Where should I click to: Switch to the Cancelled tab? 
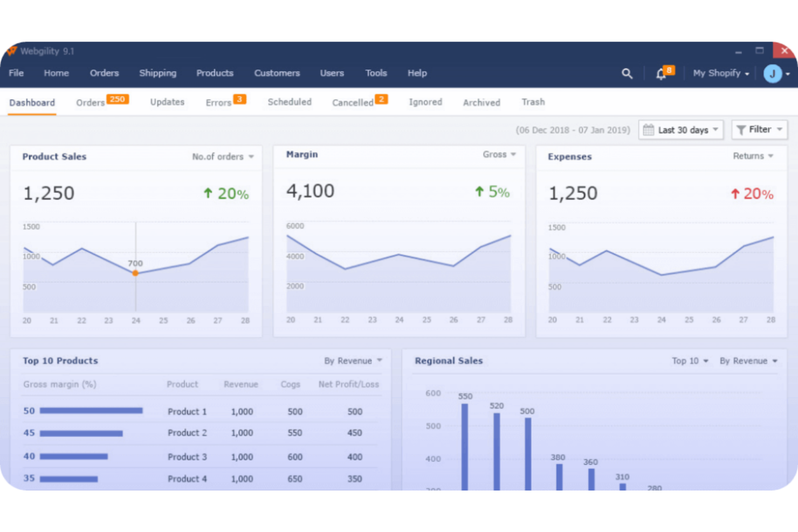pos(360,102)
